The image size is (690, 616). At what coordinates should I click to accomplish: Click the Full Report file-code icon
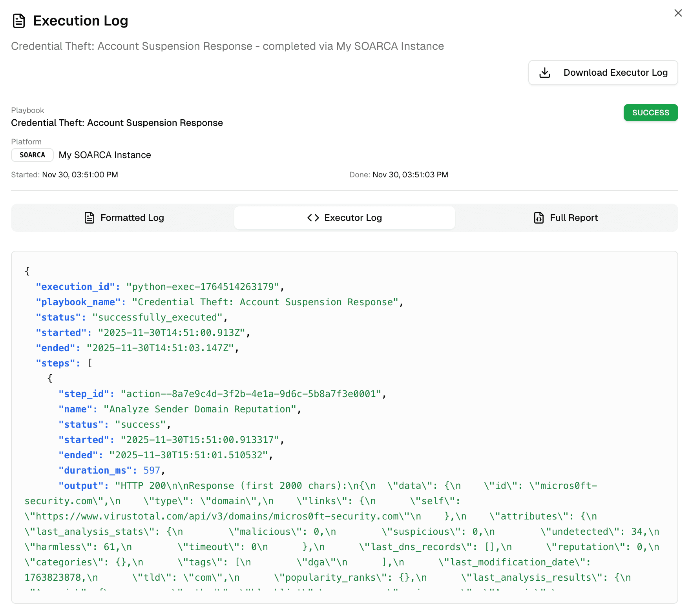(x=539, y=218)
